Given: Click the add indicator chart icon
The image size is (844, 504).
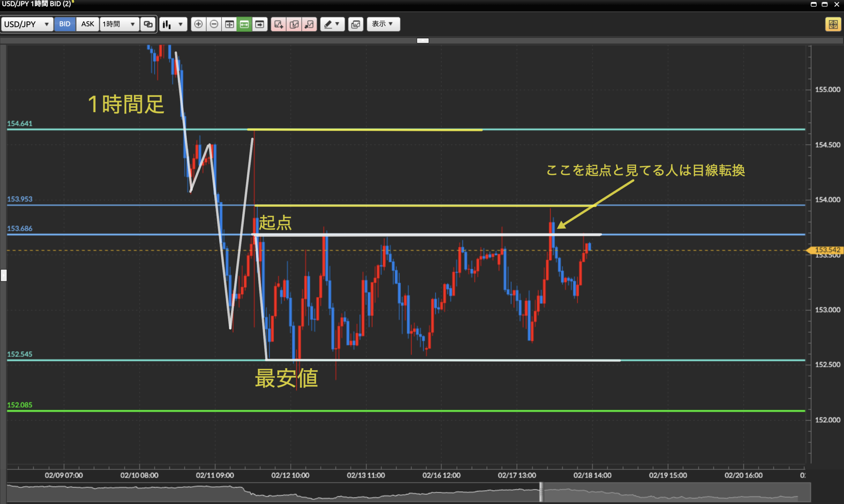Looking at the screenshot, I should [x=279, y=24].
